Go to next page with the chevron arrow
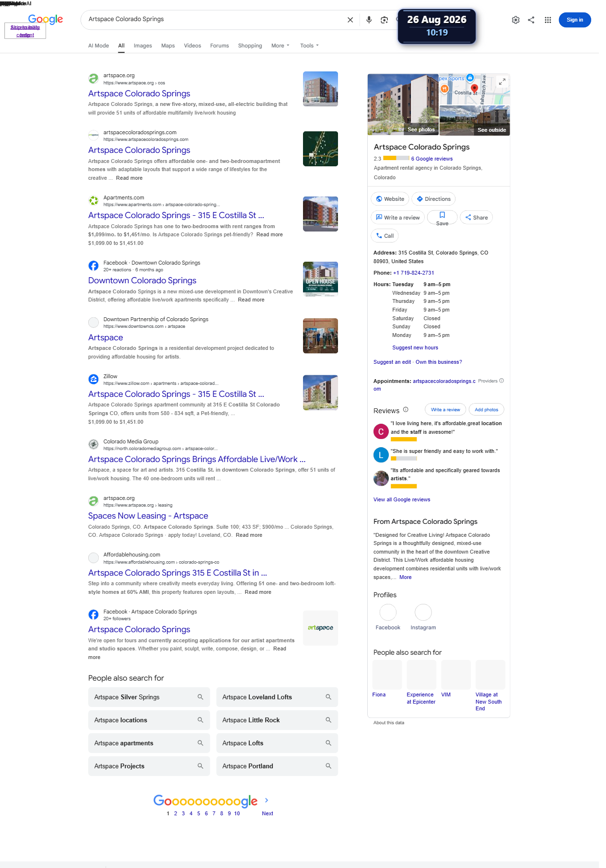Screen dimensions: 606x868 267,800
